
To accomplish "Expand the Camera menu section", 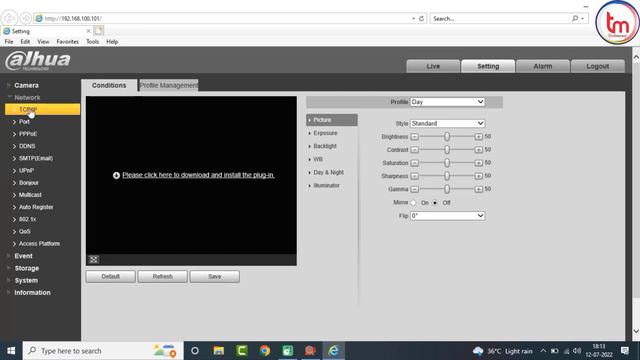I will point(26,85).
